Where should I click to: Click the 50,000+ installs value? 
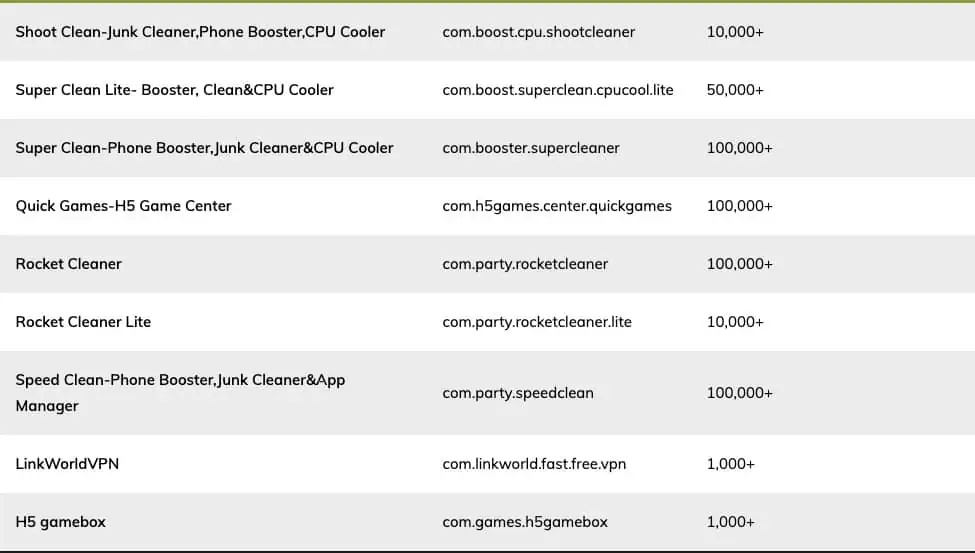[735, 90]
